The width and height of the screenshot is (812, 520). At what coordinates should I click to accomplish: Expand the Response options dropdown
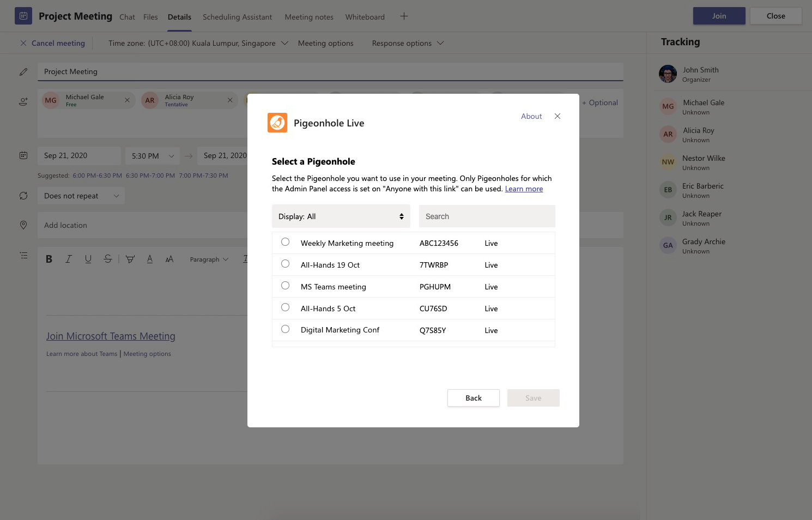point(408,43)
